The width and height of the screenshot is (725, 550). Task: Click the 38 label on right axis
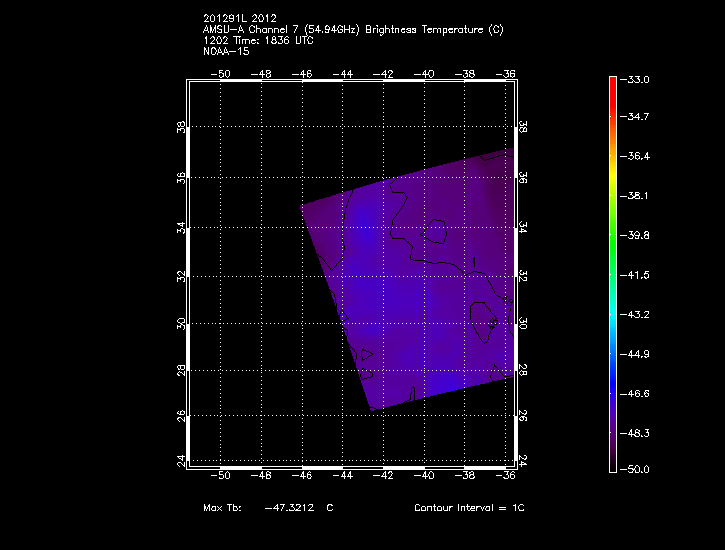coord(523,129)
